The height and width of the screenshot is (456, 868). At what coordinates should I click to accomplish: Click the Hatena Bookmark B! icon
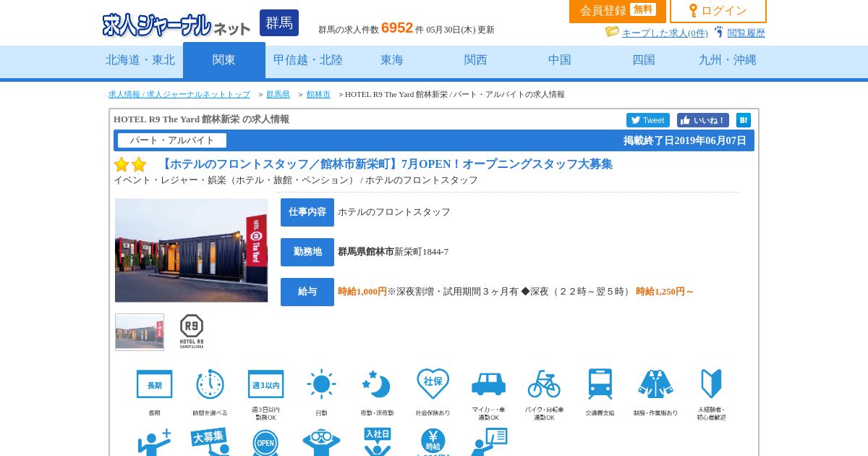744,120
